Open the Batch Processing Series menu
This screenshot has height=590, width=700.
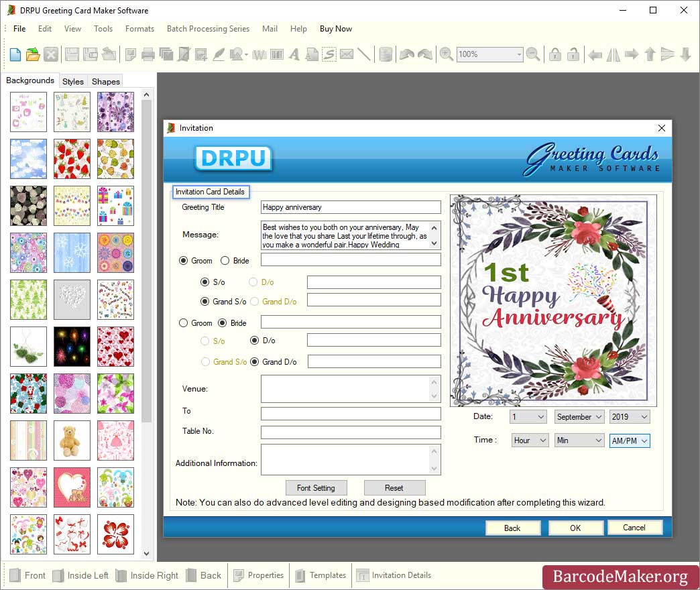(208, 29)
